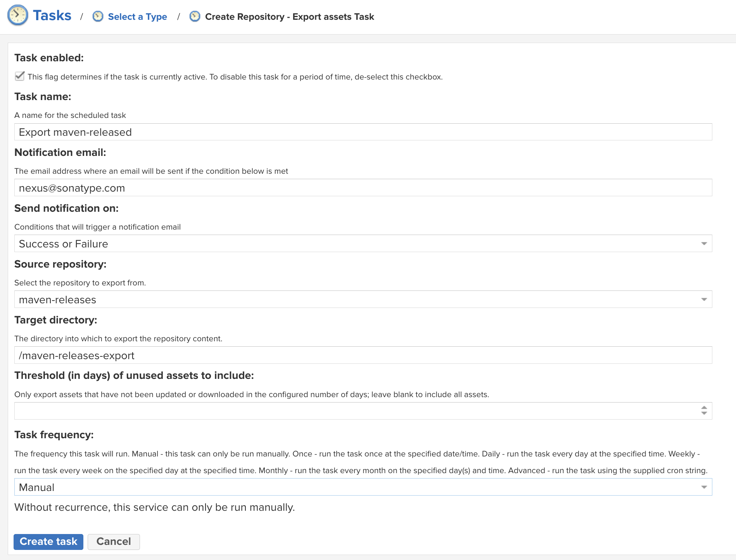The width and height of the screenshot is (736, 560).
Task: Decrease the threshold days with down spinner
Action: point(704,414)
